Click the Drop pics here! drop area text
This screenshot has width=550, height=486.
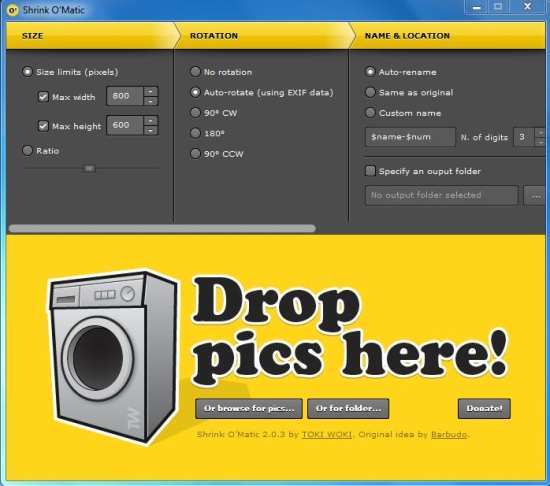tap(349, 330)
